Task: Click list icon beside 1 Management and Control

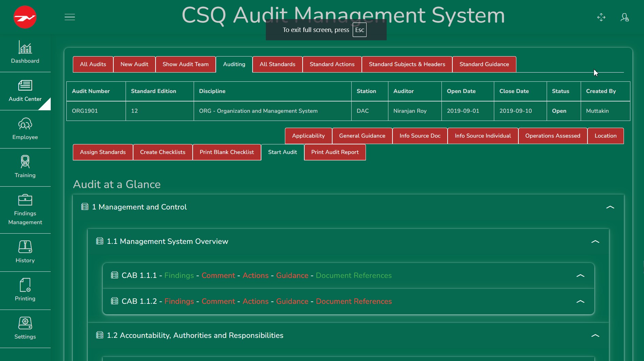Action: (85, 207)
